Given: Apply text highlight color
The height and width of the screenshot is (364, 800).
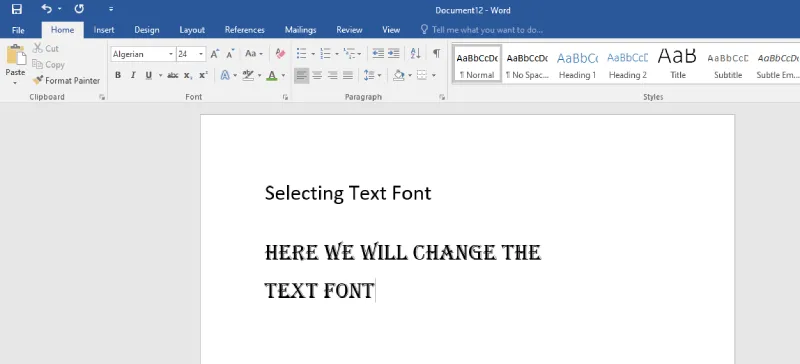Looking at the screenshot, I should 248,76.
